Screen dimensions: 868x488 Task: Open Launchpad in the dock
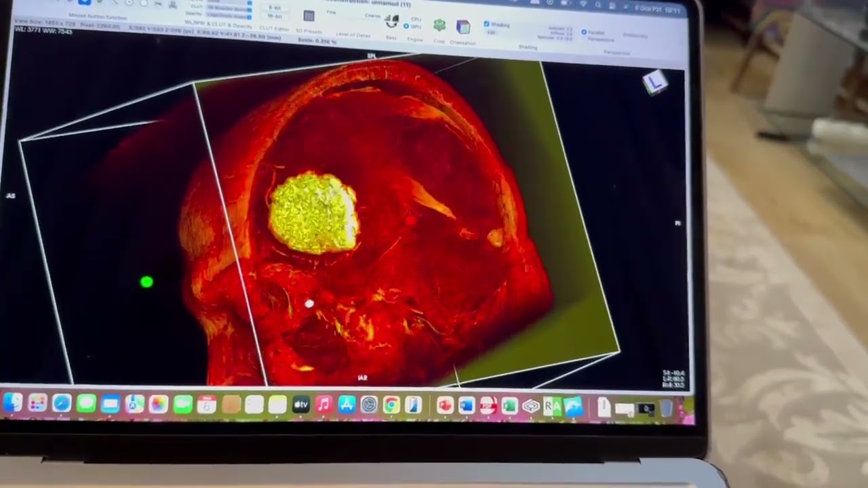[x=37, y=404]
